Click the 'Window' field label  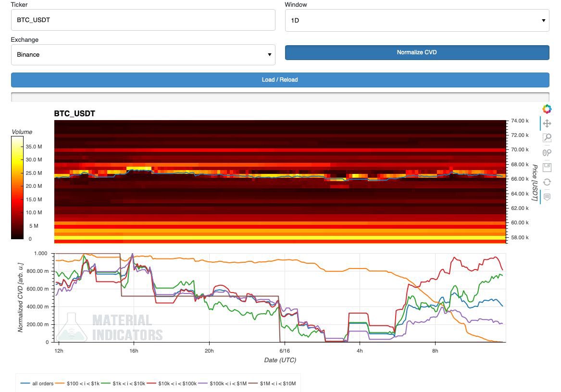pyautogui.click(x=296, y=5)
